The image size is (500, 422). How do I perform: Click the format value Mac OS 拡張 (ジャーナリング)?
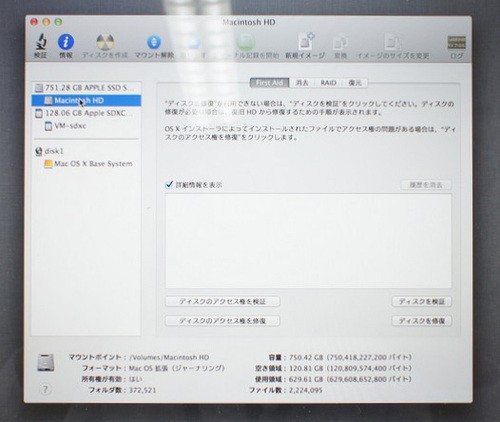pyautogui.click(x=177, y=368)
